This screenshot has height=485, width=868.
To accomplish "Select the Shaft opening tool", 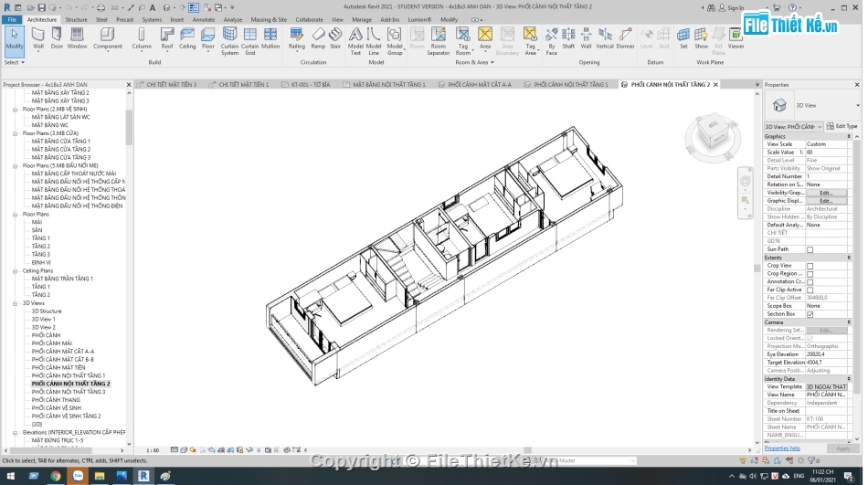I will [568, 38].
